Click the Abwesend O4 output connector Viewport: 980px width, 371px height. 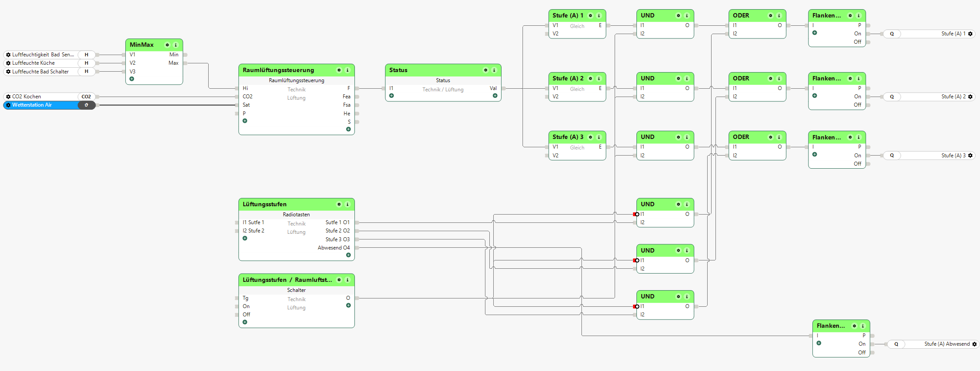(x=357, y=248)
